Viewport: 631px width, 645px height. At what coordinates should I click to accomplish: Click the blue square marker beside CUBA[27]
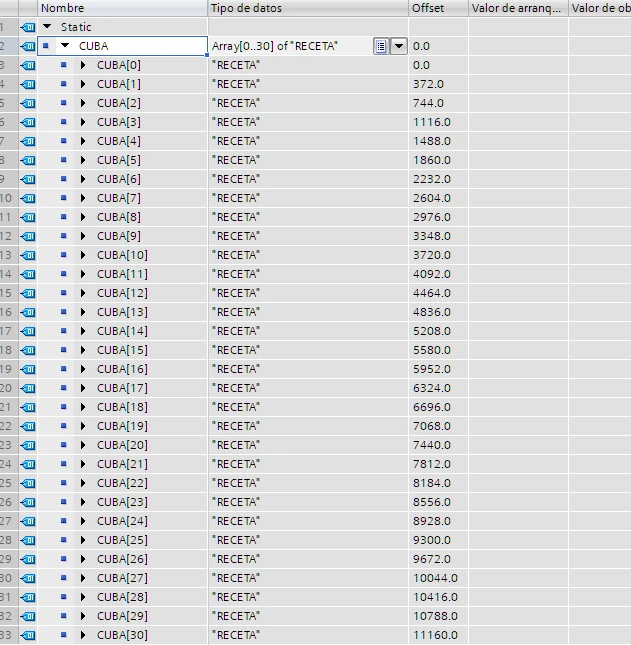tap(63, 578)
